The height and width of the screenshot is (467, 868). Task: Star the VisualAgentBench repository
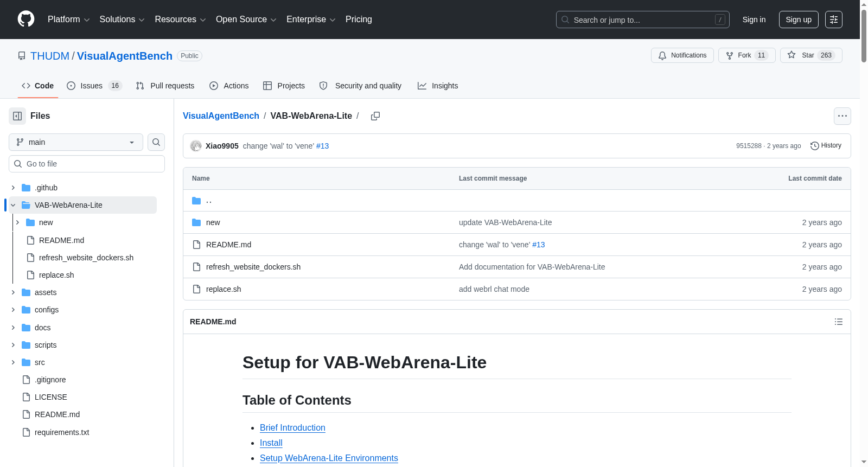[811, 55]
